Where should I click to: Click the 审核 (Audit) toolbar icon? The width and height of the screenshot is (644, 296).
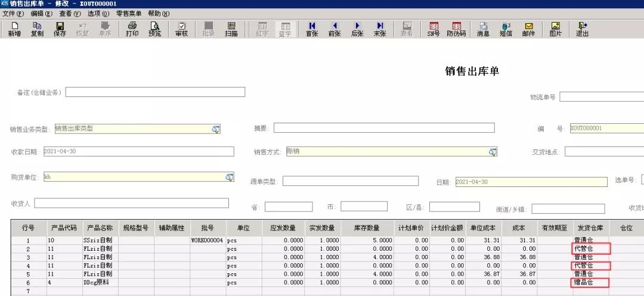tap(181, 29)
